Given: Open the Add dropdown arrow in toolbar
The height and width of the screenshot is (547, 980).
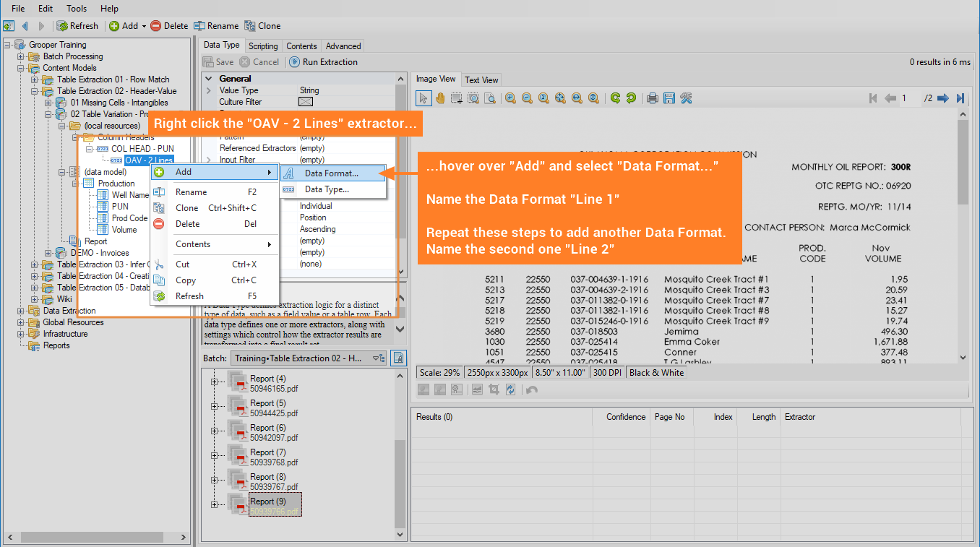Looking at the screenshot, I should tap(144, 26).
